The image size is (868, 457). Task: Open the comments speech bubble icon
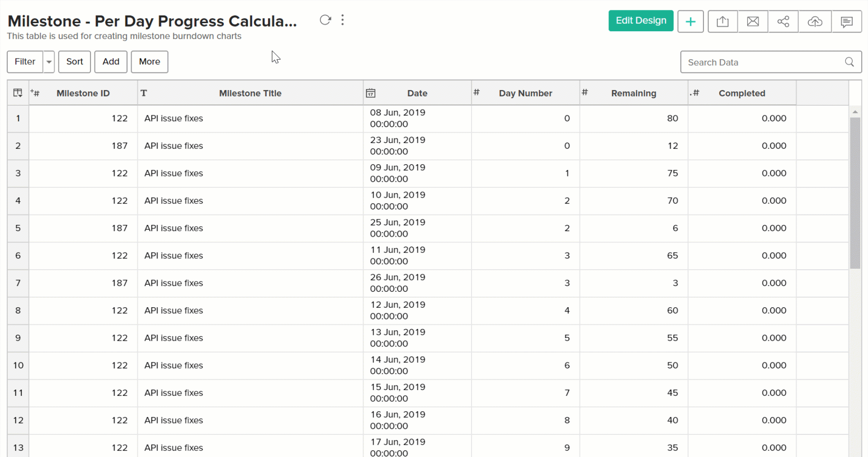(846, 21)
